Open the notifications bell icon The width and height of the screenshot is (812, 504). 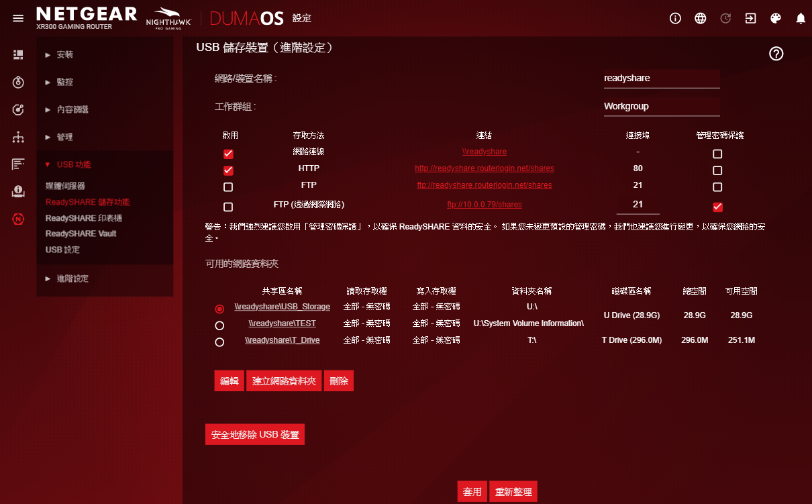[801, 18]
